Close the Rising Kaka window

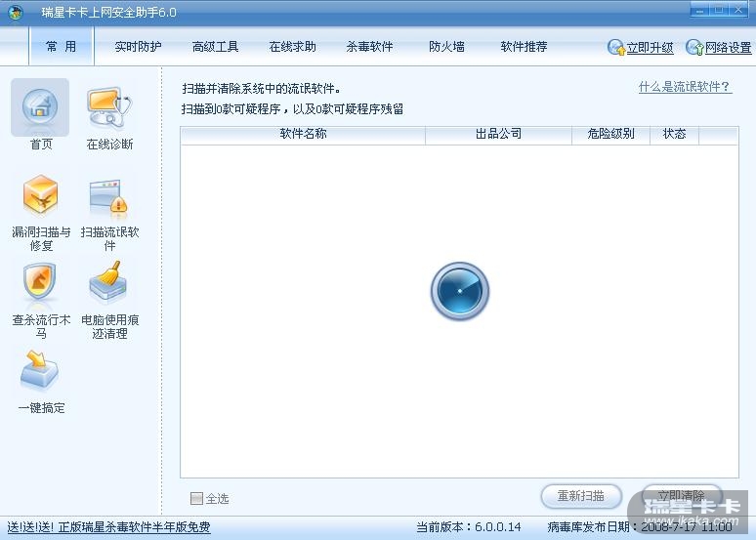pos(737,11)
